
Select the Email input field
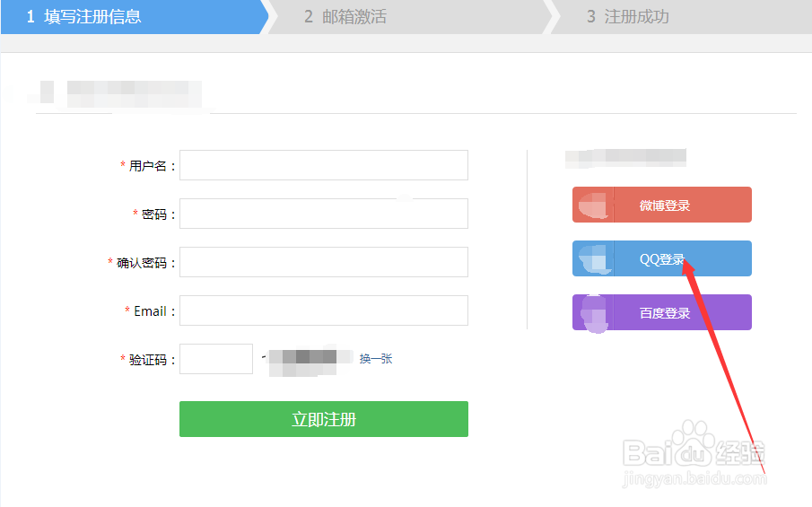click(324, 310)
